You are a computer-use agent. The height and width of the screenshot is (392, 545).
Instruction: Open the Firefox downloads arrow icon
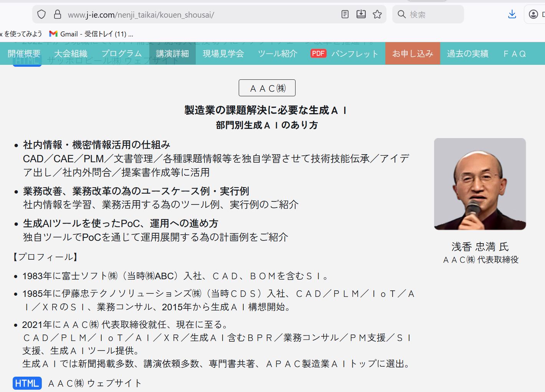[512, 15]
